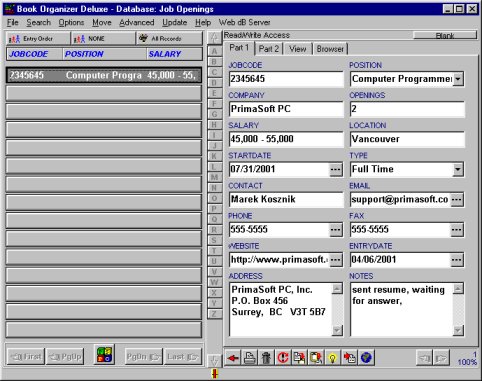Click the yellow light bulb icon
Viewport: 482px width, 381px height.
333,358
